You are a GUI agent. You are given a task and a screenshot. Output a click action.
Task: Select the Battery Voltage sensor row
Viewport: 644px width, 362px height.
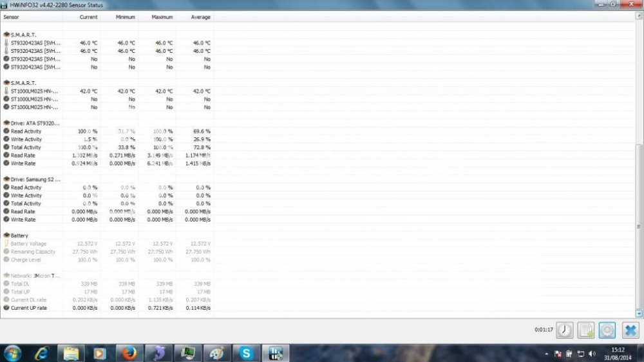coord(28,243)
